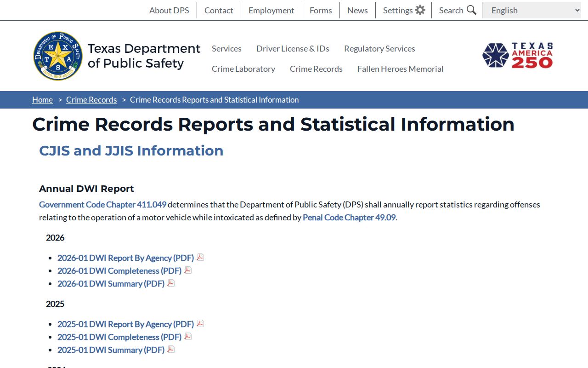Click the main page title heading
The image size is (588, 368).
(x=273, y=124)
